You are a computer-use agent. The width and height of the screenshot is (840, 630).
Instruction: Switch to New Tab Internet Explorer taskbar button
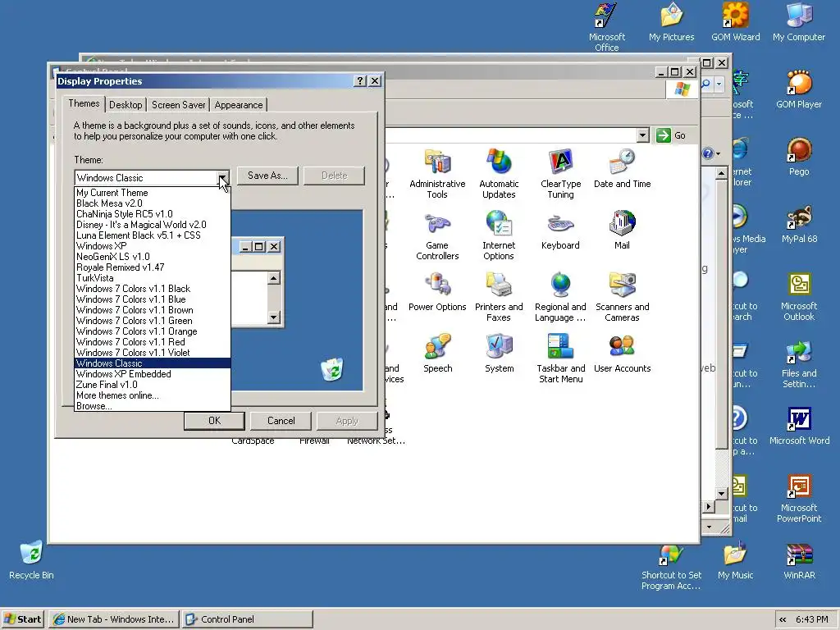[113, 619]
